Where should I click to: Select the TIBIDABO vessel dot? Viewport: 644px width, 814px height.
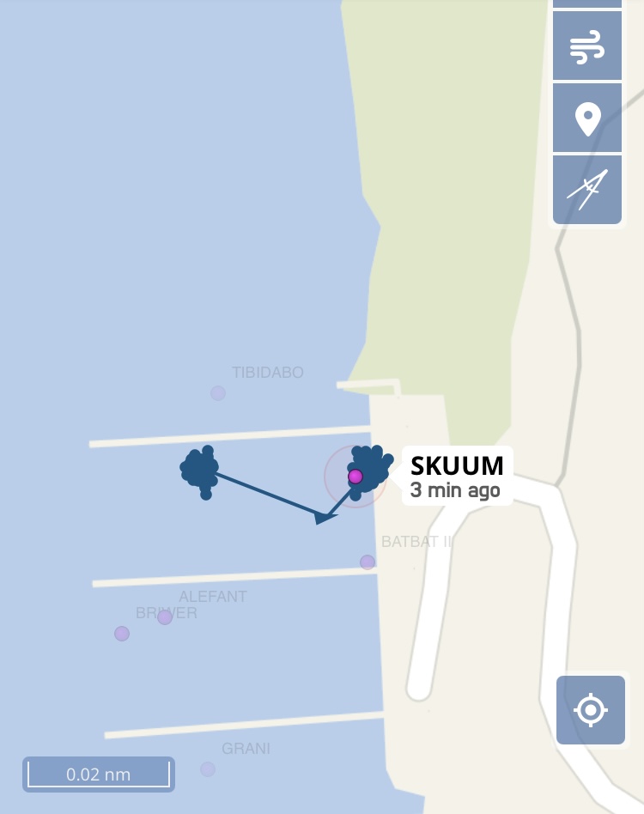tap(218, 393)
